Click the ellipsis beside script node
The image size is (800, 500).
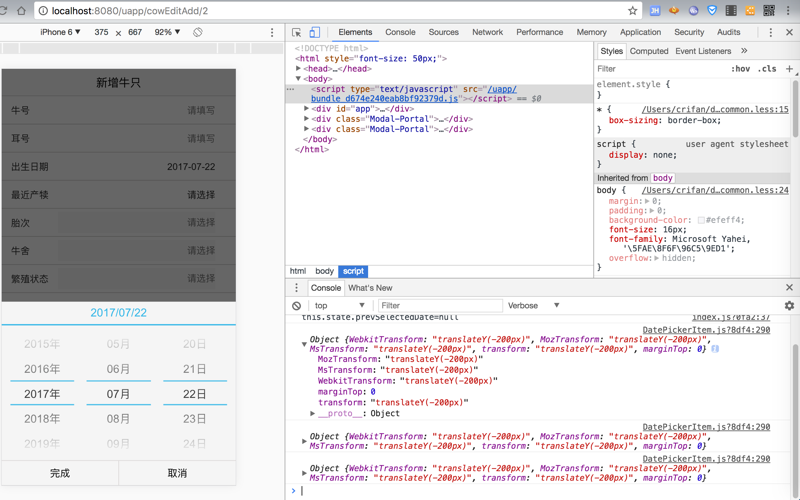click(x=290, y=89)
